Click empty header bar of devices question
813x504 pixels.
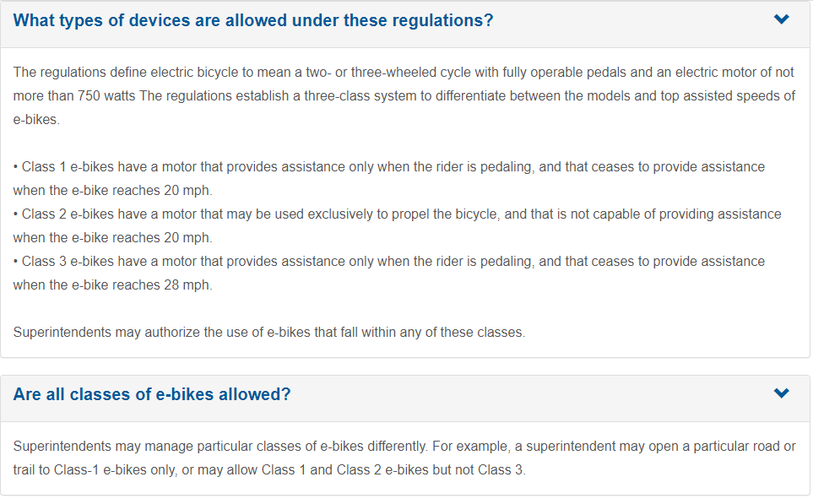(x=633, y=20)
